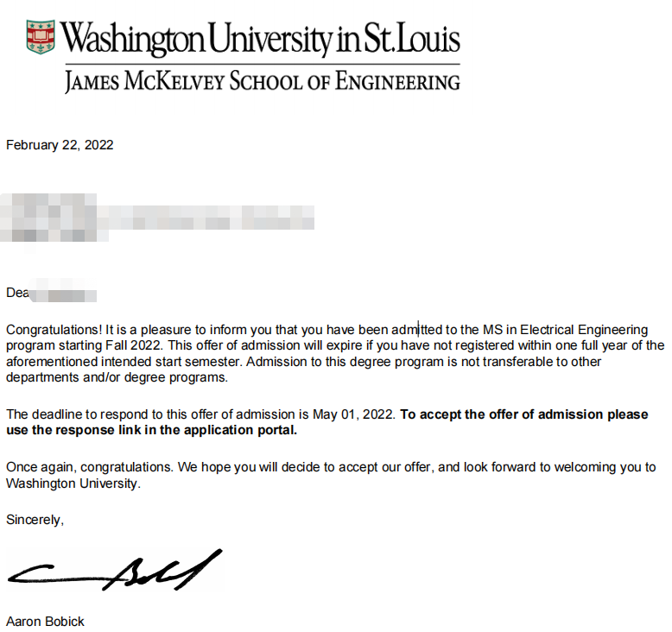This screenshot has height=632, width=672.
Task: Click 'departments and/or degree programs.' line
Action: tap(117, 377)
